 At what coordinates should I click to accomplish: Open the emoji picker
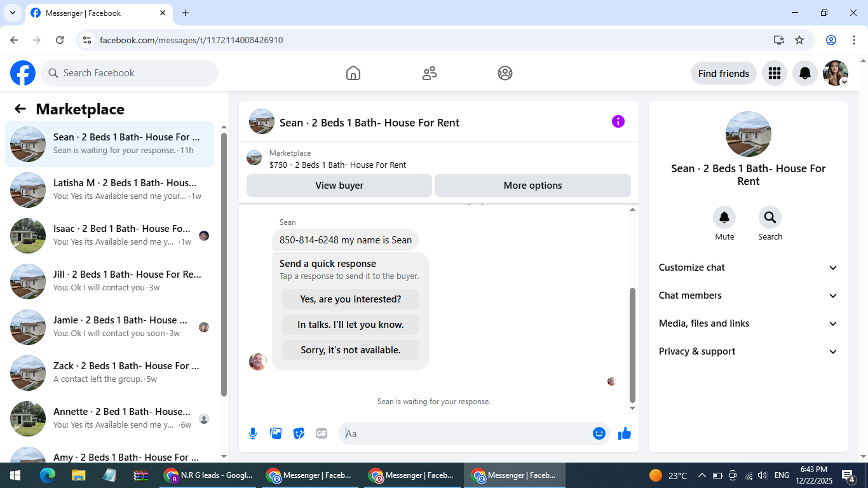pos(599,433)
